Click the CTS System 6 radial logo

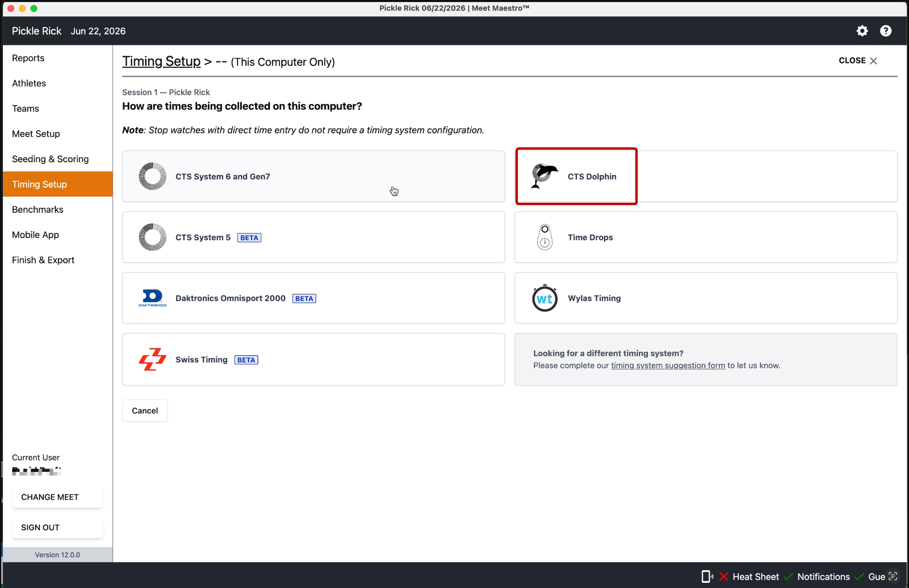coord(152,176)
